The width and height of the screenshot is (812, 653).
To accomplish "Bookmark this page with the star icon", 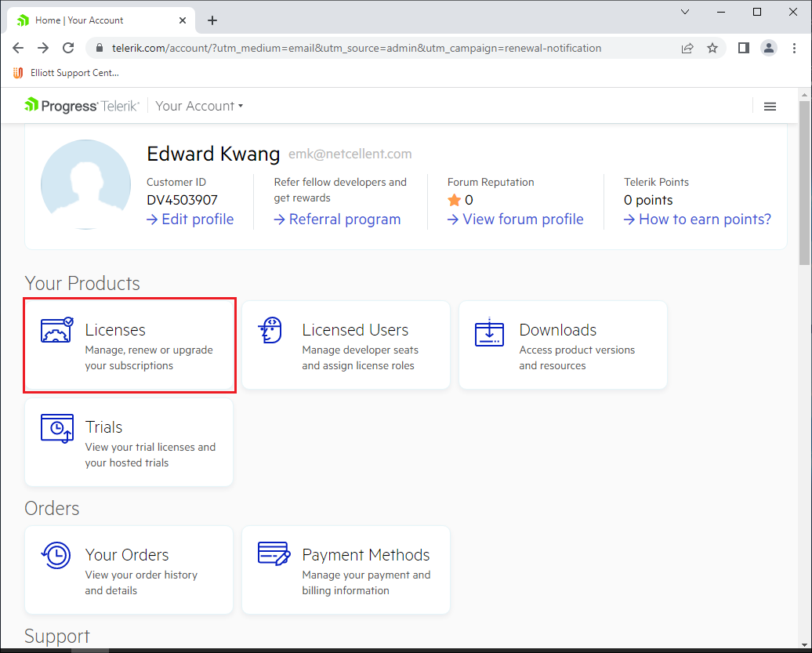I will tap(712, 48).
